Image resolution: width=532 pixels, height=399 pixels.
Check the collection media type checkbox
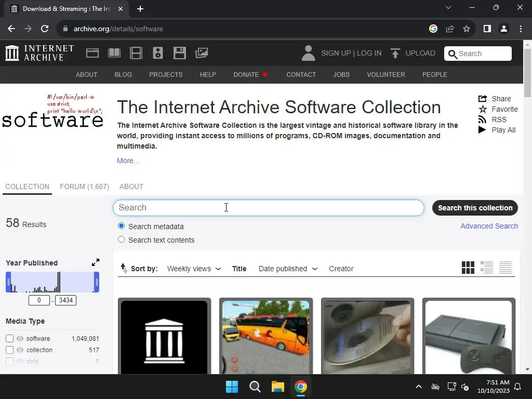point(9,350)
